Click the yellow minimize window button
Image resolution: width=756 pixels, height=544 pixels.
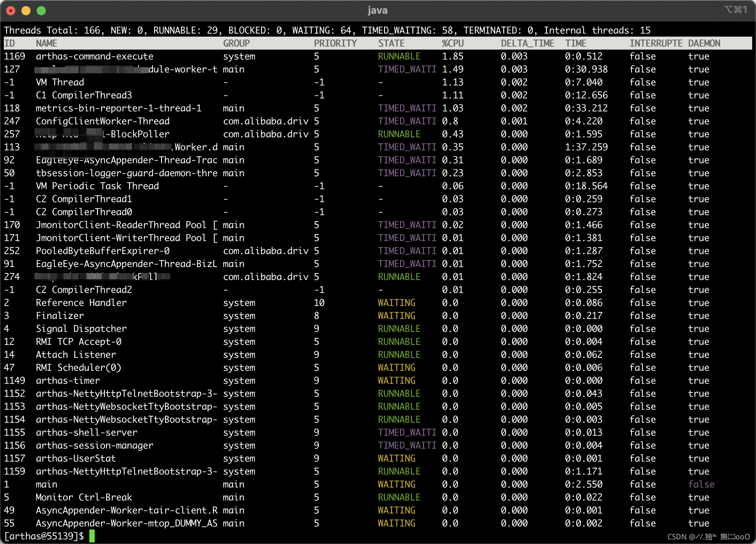click(x=26, y=10)
